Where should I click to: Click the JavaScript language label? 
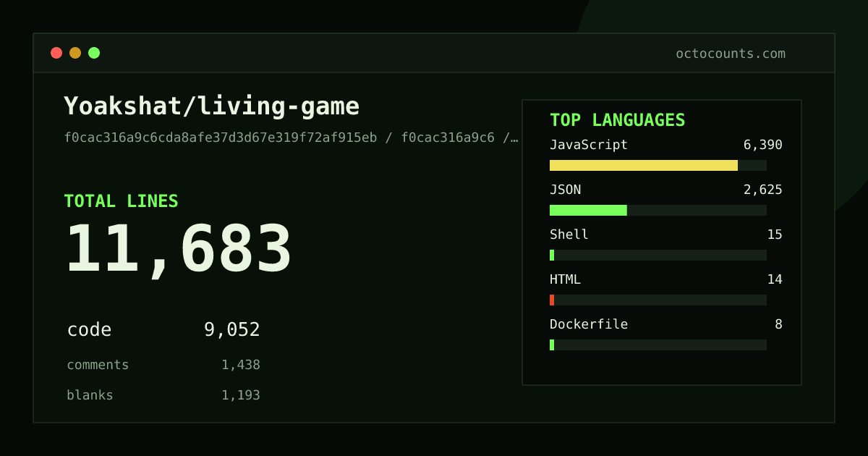click(x=589, y=145)
